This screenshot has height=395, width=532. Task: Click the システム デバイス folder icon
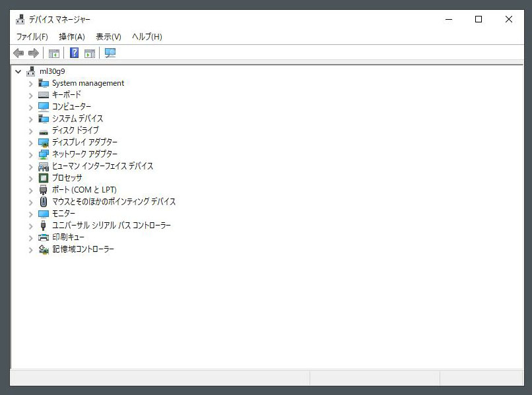coord(44,119)
